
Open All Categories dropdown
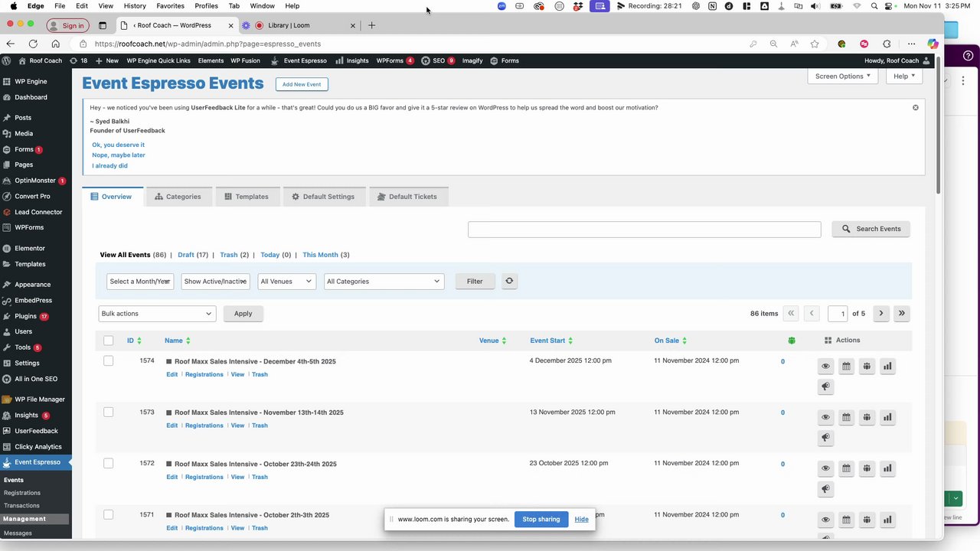383,281
